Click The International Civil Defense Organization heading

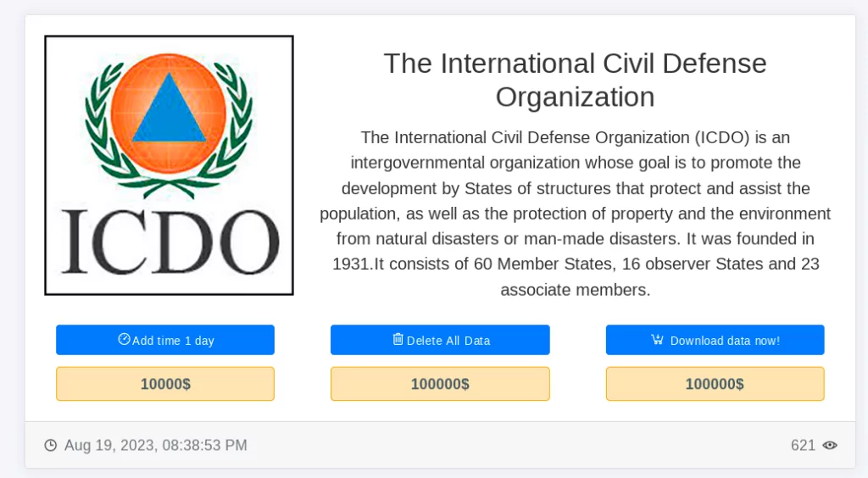576,81
